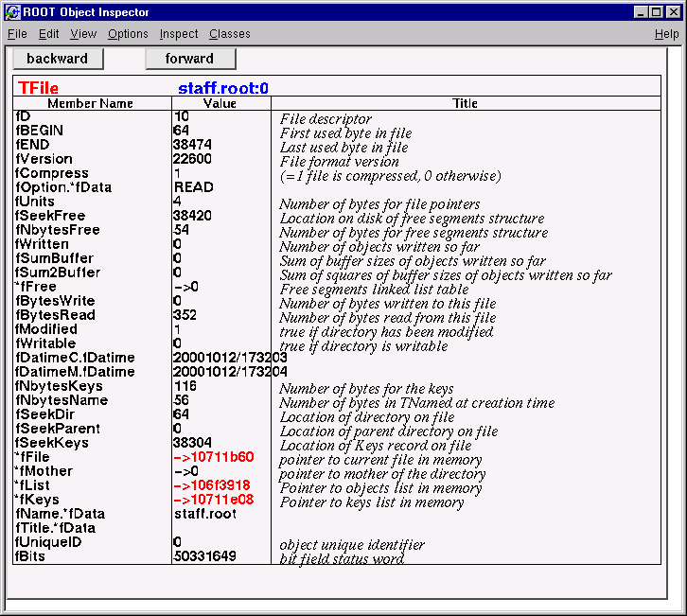Follow the fKeys pointer ->10711e08

(214, 501)
